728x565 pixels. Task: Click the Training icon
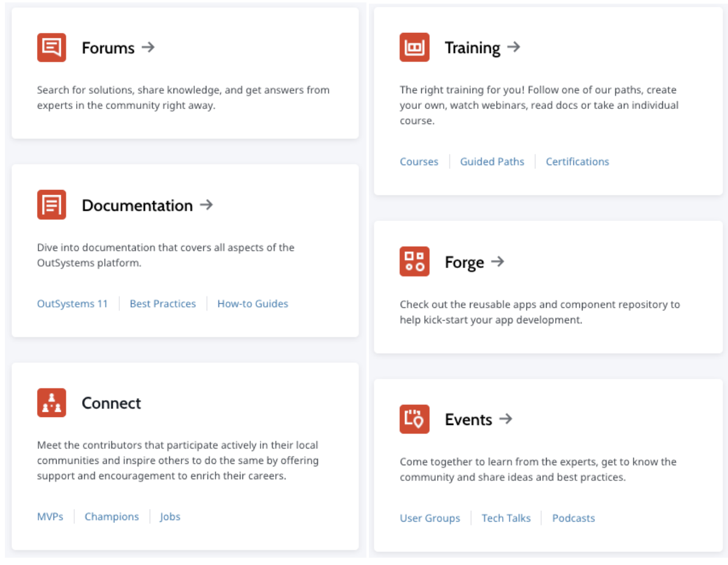coord(415,47)
